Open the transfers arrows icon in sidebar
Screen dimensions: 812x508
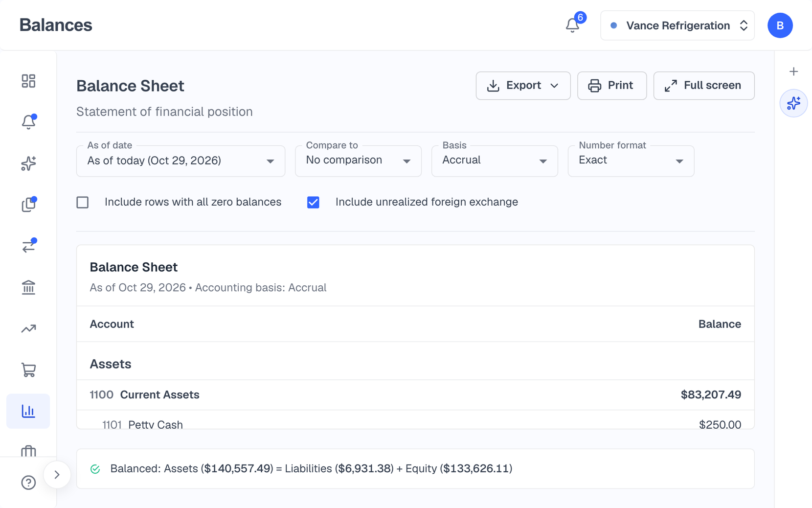click(x=28, y=246)
